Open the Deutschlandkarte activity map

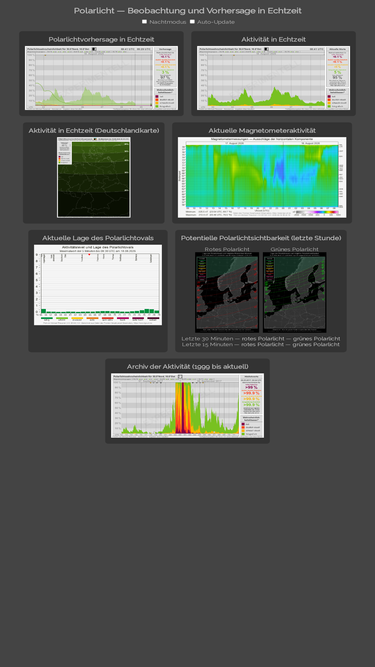click(x=94, y=177)
